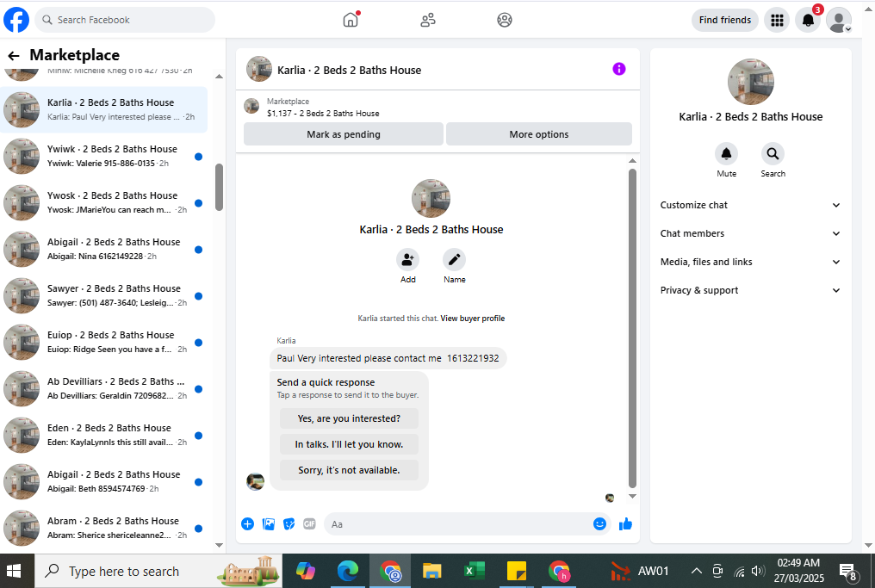The image size is (875, 588).
Task: Open Abram conversation in the list
Action: [x=104, y=528]
